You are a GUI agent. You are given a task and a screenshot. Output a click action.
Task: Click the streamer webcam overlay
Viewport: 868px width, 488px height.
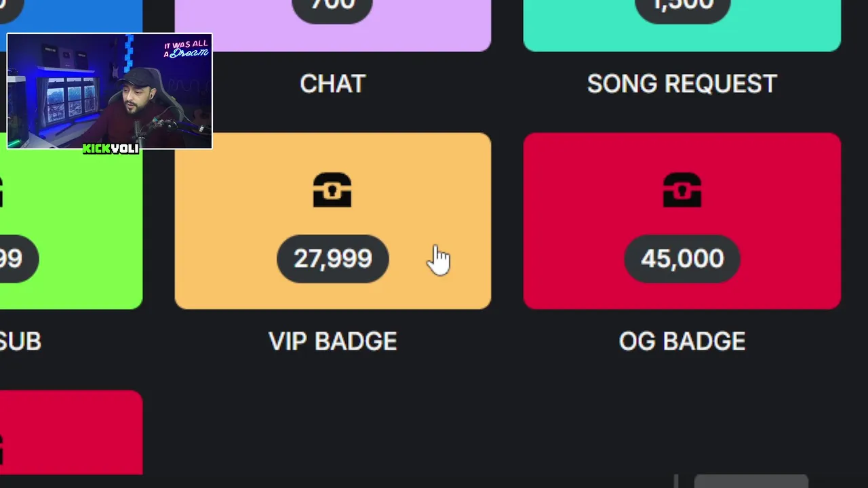point(108,91)
